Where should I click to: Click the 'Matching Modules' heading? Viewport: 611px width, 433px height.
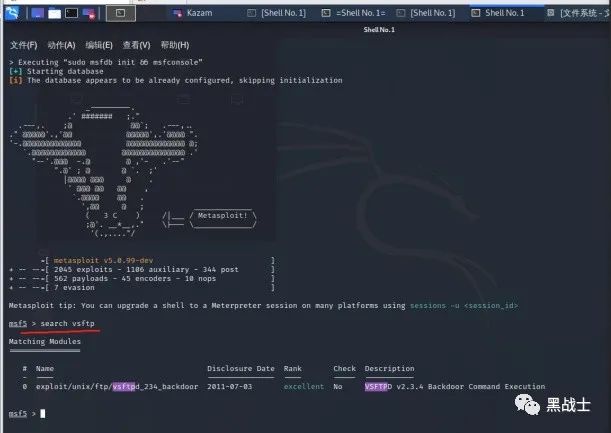click(x=45, y=341)
